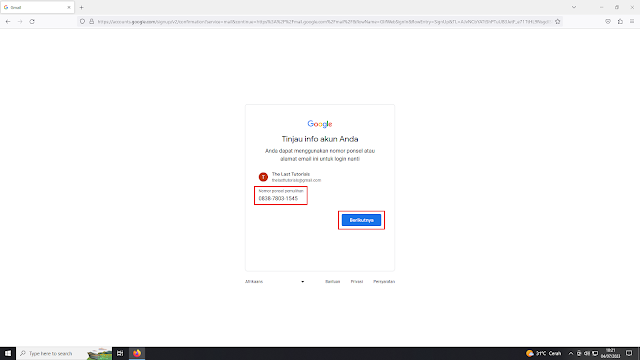Click the taskbar clock and date

[610, 353]
